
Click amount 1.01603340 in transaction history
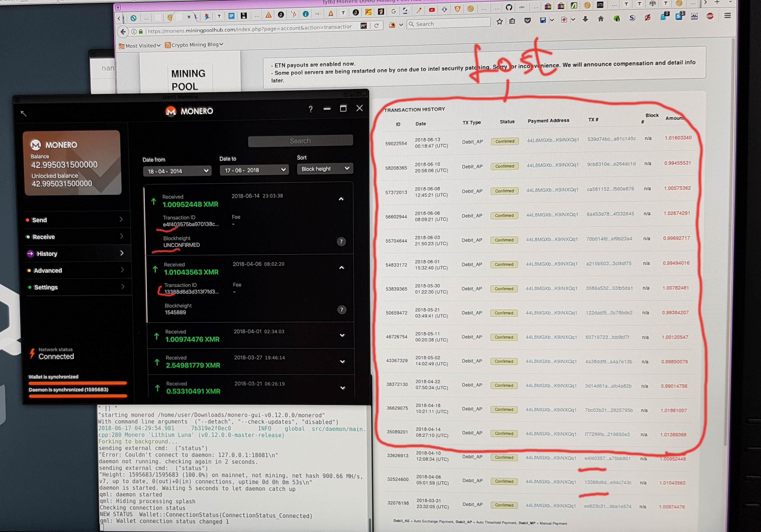point(678,138)
